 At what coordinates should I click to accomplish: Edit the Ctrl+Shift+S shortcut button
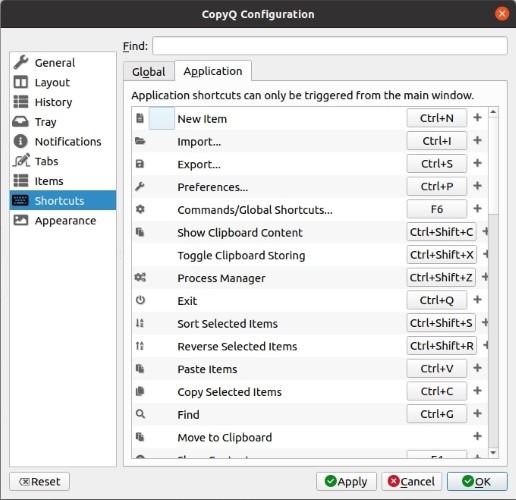441,323
